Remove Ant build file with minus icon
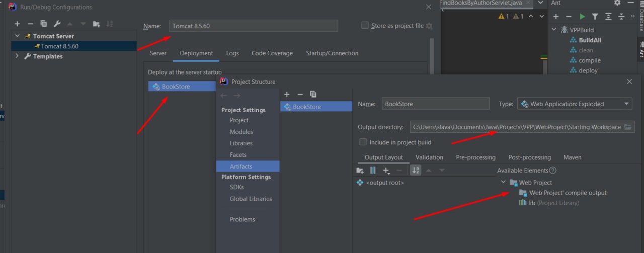This screenshot has height=253, width=644. coord(569,17)
